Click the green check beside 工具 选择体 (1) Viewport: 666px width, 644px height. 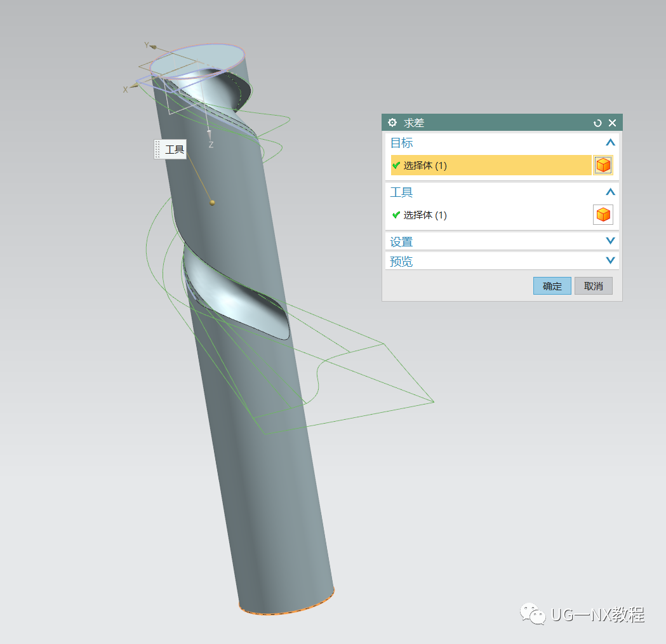(x=396, y=215)
